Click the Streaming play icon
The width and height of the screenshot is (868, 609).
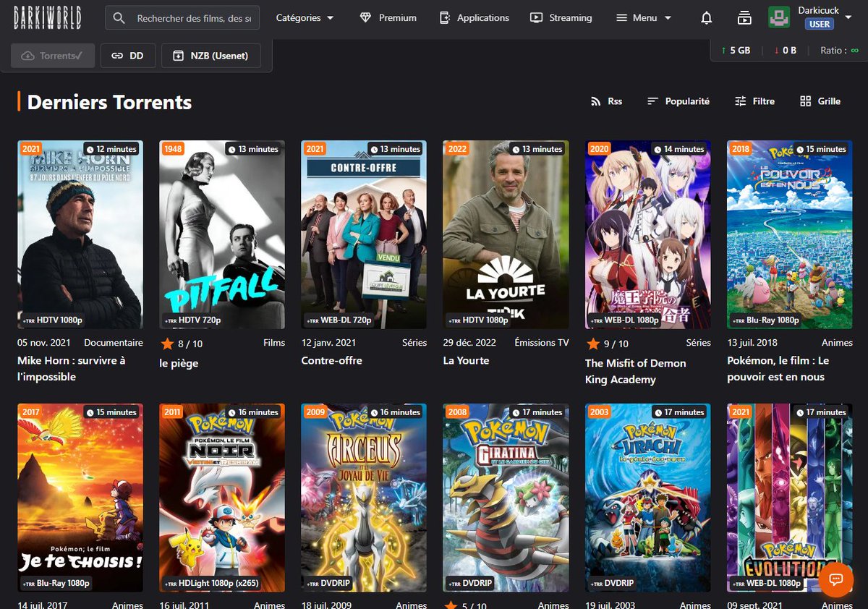pos(536,17)
